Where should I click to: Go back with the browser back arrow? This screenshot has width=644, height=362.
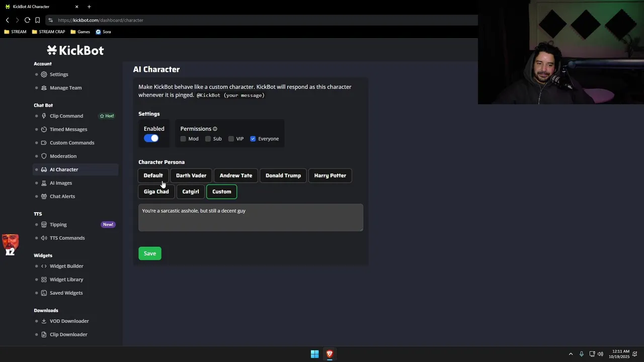[x=8, y=20]
